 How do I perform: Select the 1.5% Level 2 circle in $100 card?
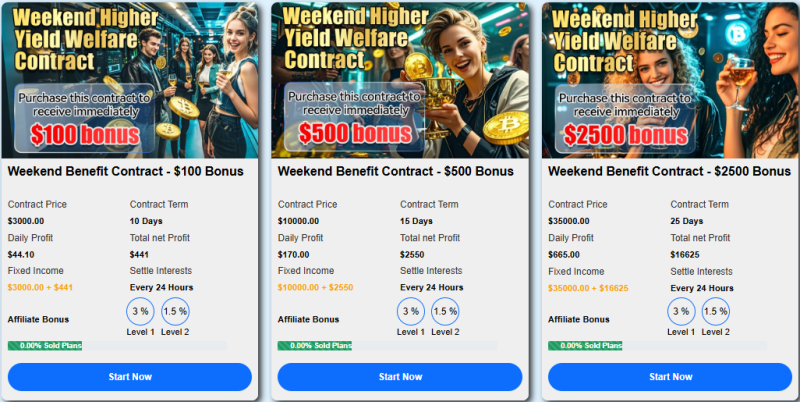tap(176, 311)
